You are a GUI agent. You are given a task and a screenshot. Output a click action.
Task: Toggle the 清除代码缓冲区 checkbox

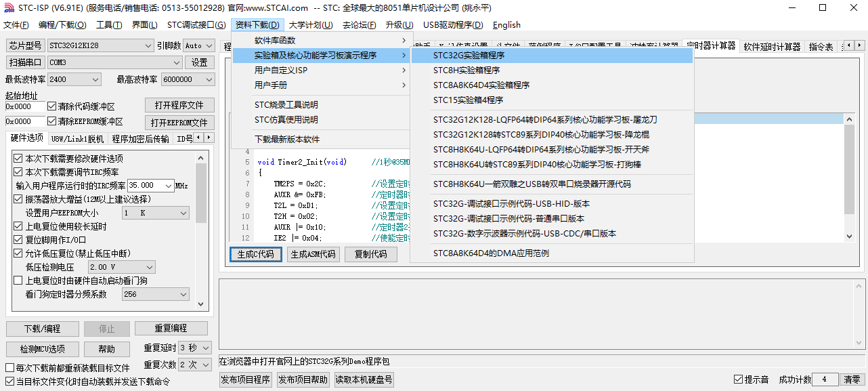[x=81, y=106]
